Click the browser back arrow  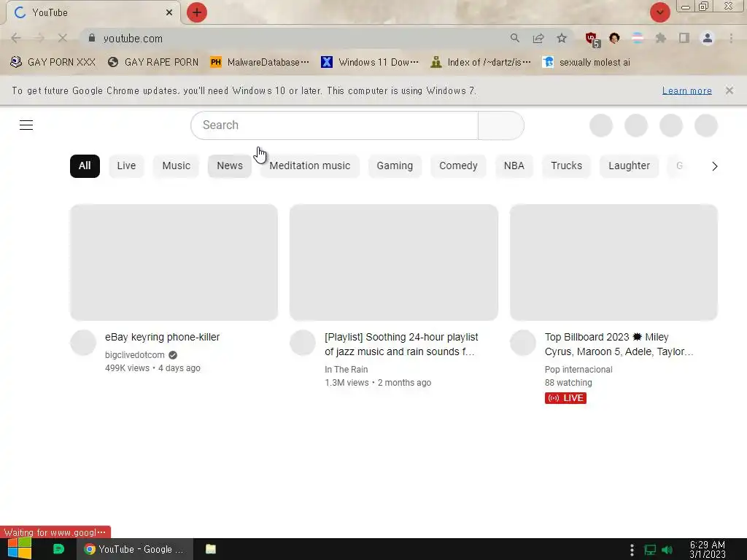pyautogui.click(x=16, y=38)
